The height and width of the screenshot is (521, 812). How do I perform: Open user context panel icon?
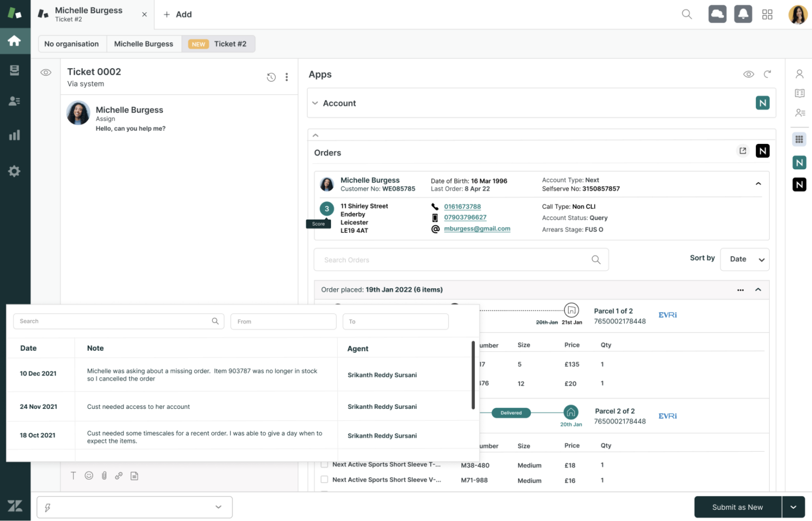tap(799, 74)
